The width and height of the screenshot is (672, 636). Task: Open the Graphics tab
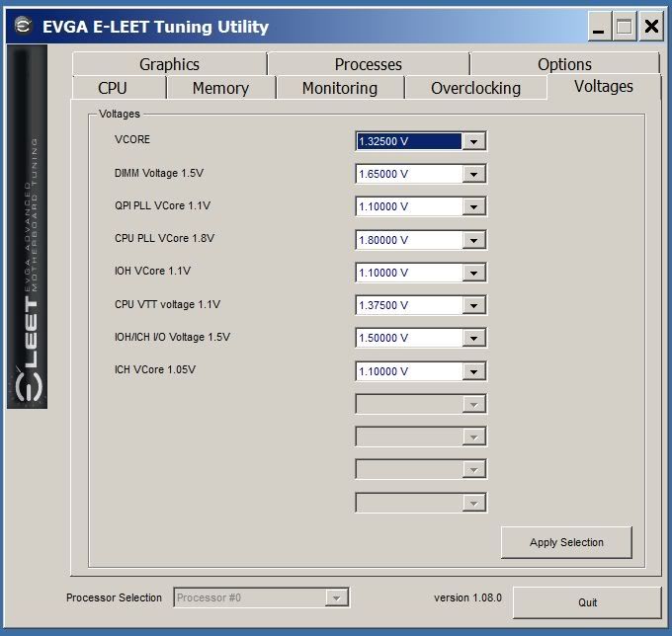(170, 64)
